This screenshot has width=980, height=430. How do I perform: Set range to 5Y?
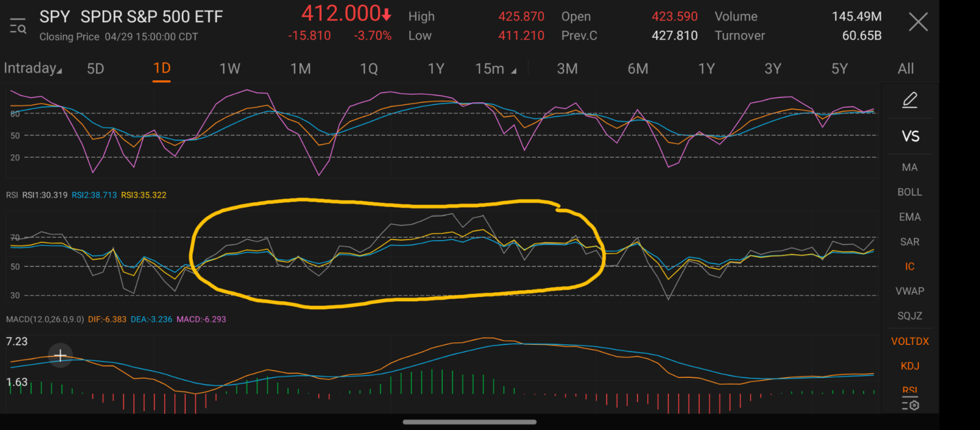click(x=839, y=69)
